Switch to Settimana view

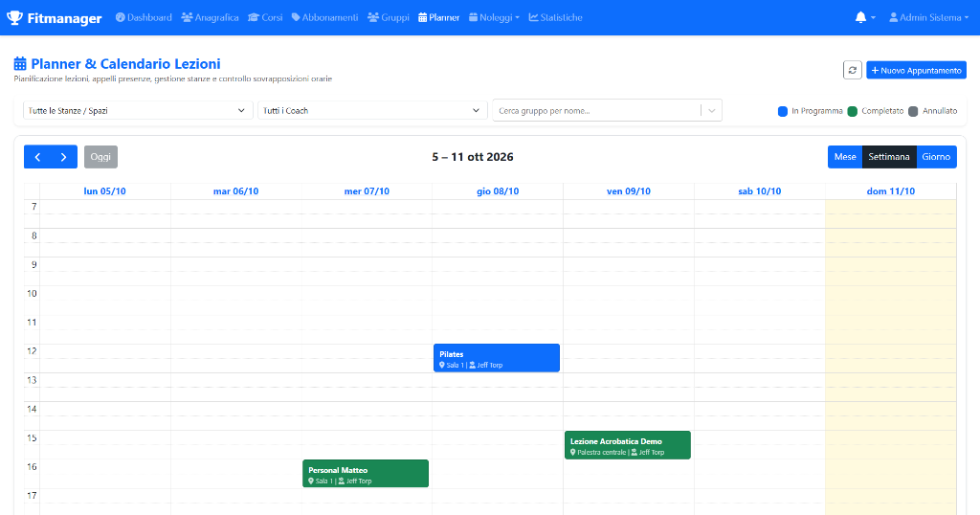click(x=889, y=157)
